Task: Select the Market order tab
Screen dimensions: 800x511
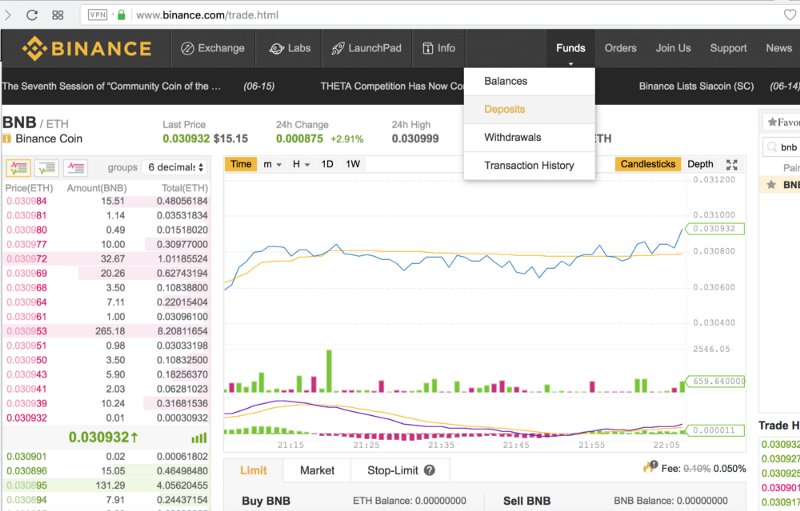Action: [x=317, y=470]
